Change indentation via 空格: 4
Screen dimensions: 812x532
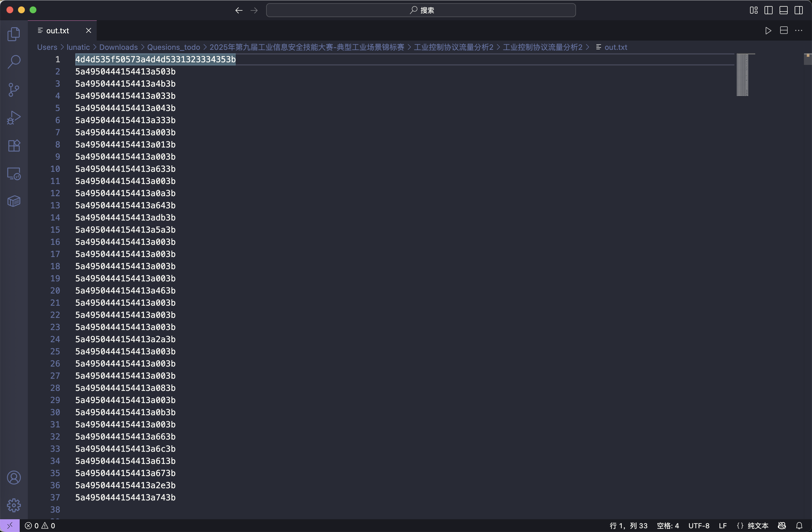tap(668, 526)
